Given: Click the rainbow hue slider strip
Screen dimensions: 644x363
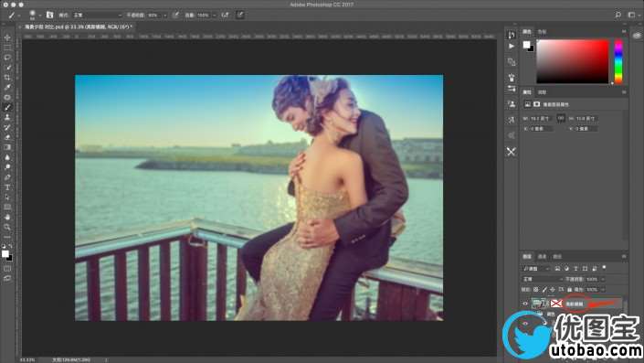Looking at the screenshot, I should (618, 61).
